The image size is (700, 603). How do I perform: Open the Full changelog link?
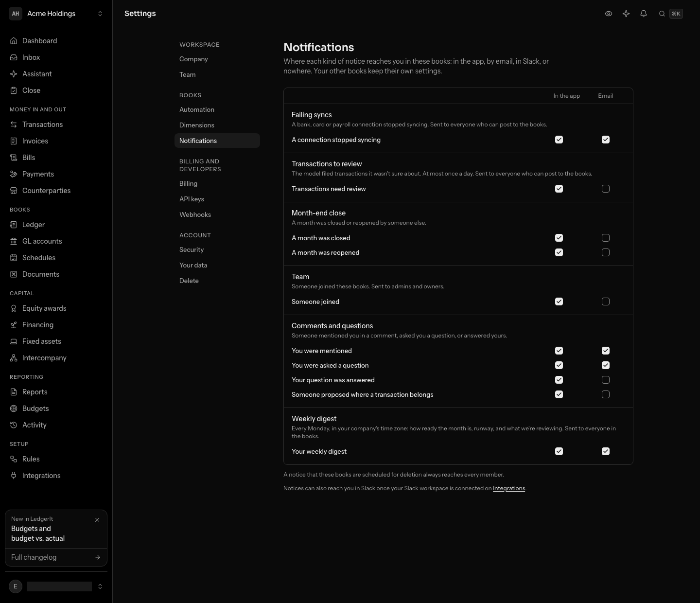[x=56, y=557]
